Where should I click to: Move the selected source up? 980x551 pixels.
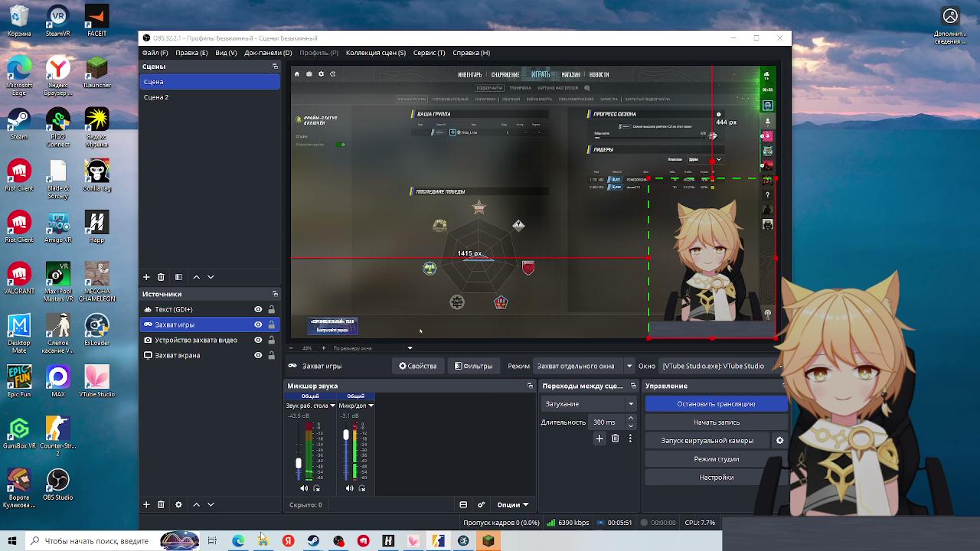click(x=196, y=504)
